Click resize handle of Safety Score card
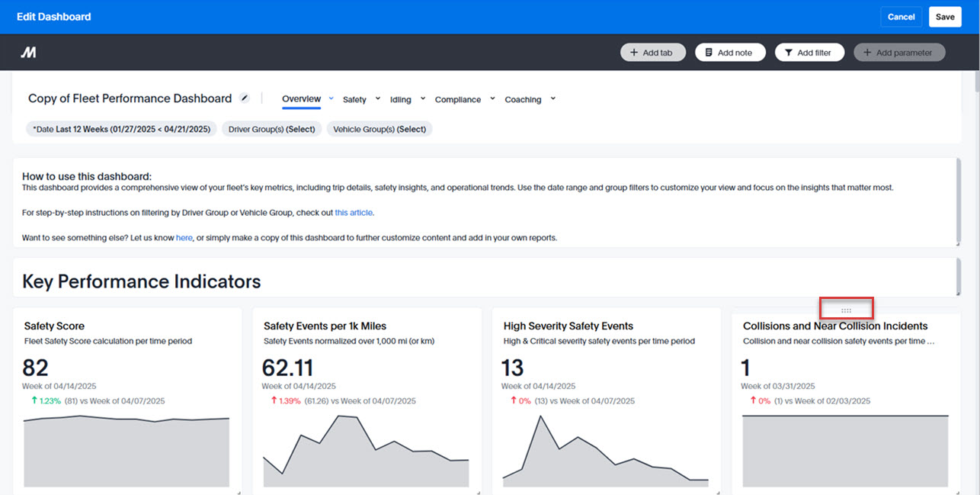Image resolution: width=980 pixels, height=495 pixels. point(239,492)
